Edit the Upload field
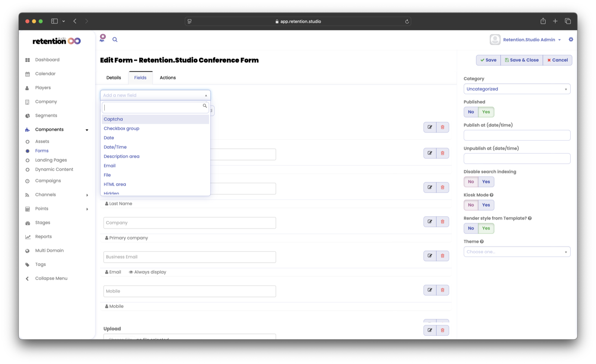This screenshot has height=364, width=596. coord(430,330)
